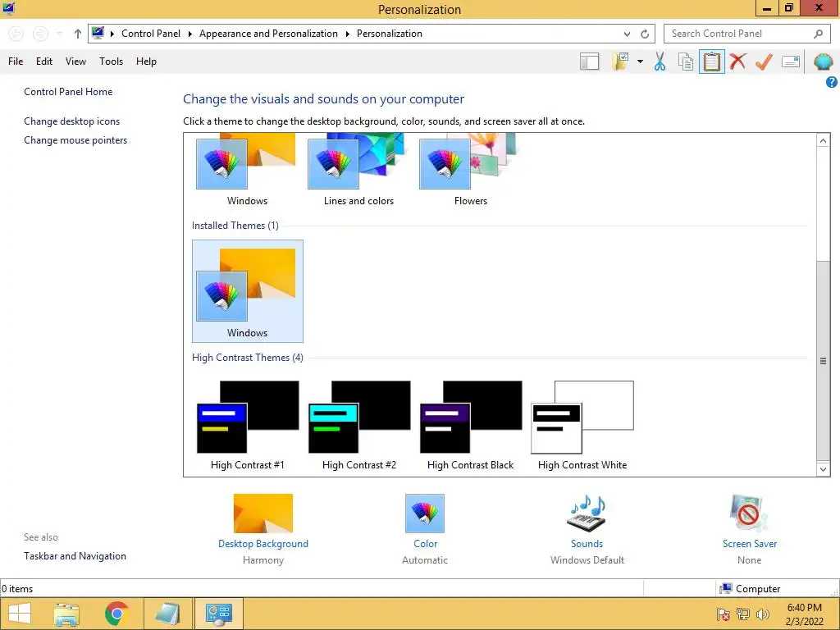The image size is (840, 630).
Task: Open the File menu
Action: coord(16,61)
